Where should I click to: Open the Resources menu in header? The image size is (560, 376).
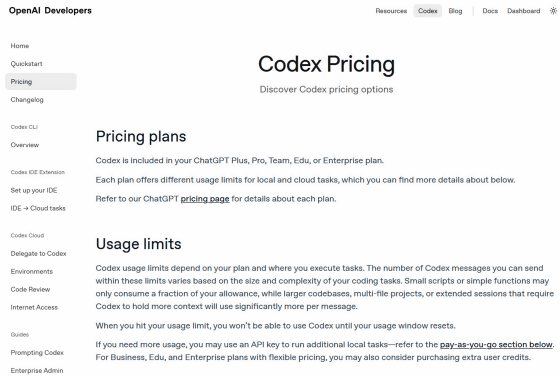click(391, 11)
